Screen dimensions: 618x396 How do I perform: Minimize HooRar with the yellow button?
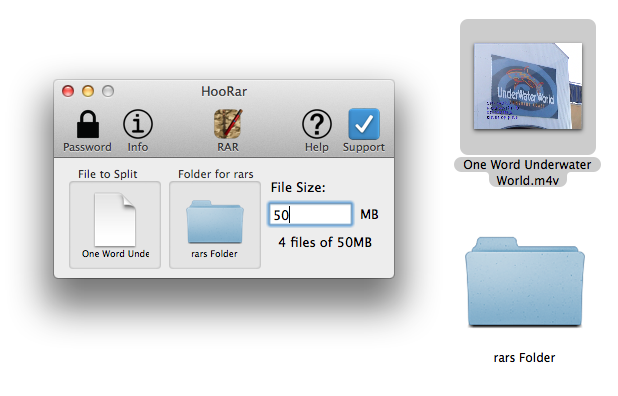pyautogui.click(x=88, y=91)
